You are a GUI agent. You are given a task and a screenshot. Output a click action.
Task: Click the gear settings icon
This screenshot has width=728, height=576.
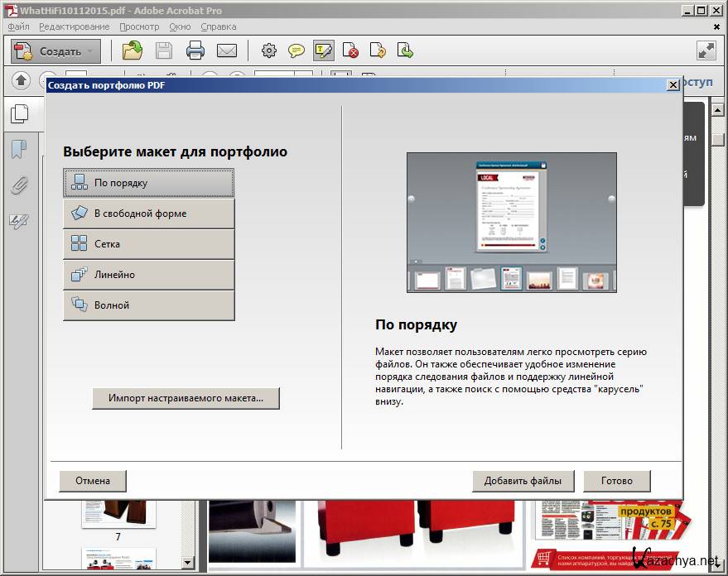pos(268,51)
